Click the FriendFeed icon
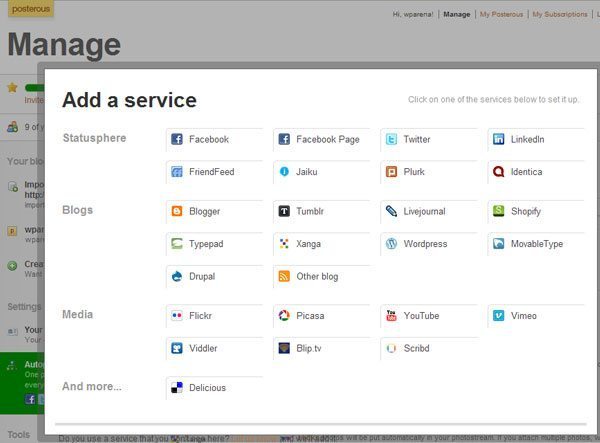 (177, 171)
